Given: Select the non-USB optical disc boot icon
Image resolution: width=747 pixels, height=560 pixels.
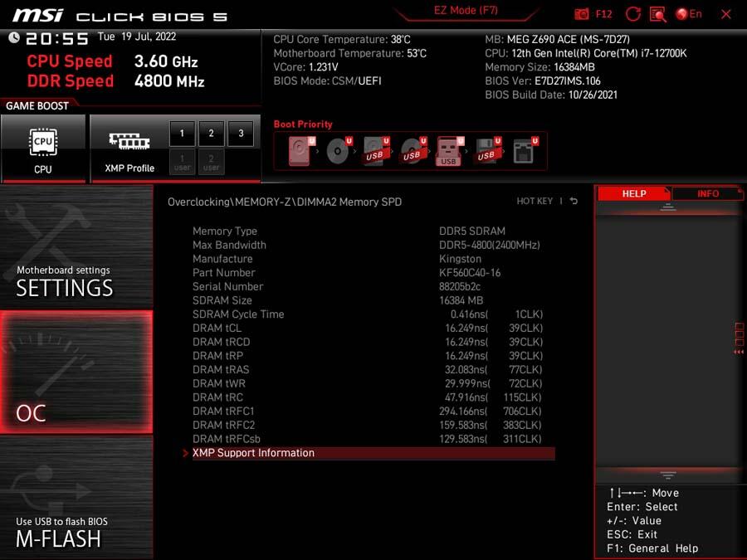Looking at the screenshot, I should click(x=339, y=151).
